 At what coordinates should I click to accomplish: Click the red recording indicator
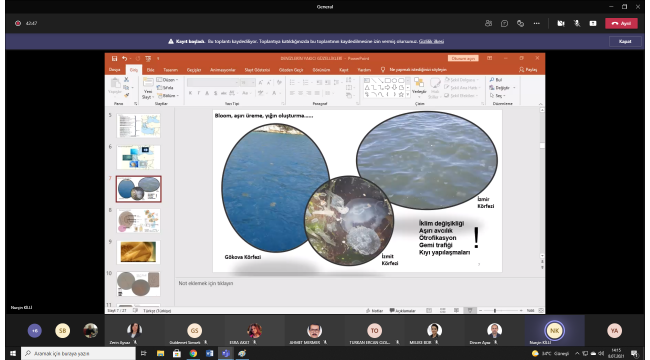coord(18,24)
